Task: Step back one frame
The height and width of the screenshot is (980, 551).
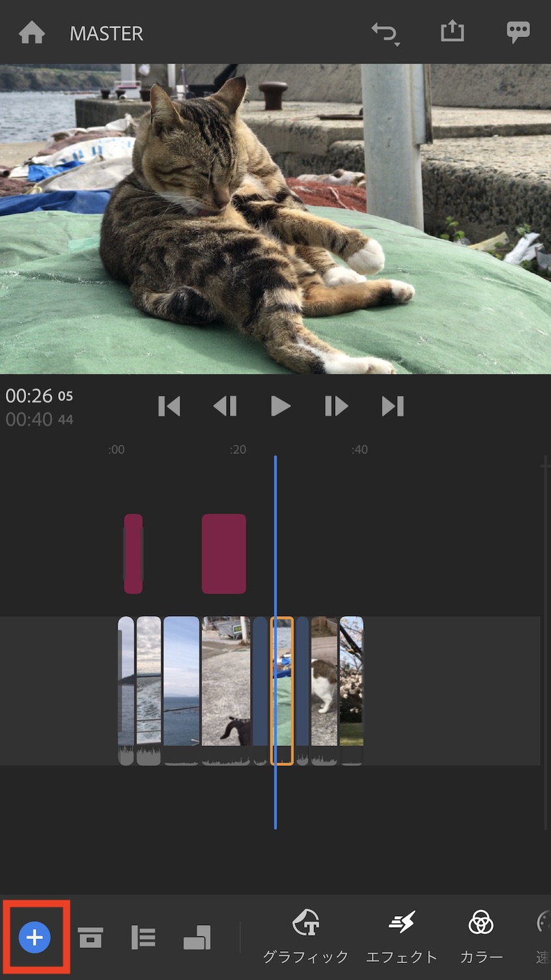Action: 225,406
